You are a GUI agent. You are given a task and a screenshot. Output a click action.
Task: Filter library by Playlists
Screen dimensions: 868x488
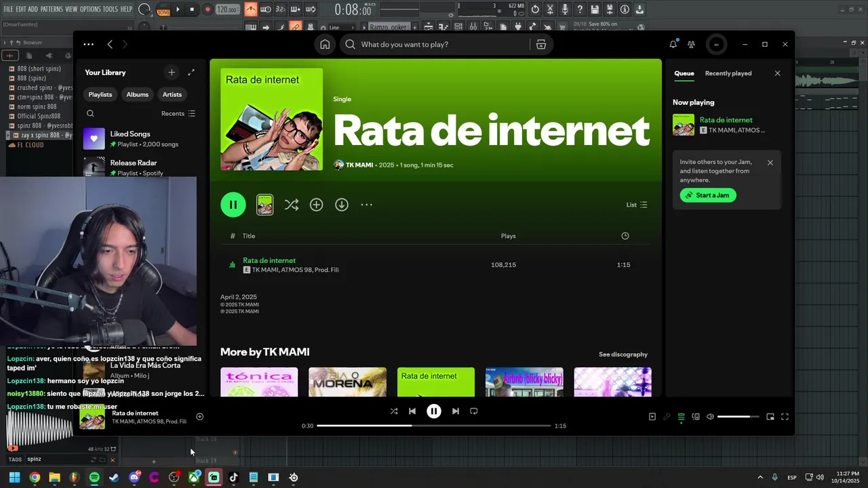(x=100, y=95)
